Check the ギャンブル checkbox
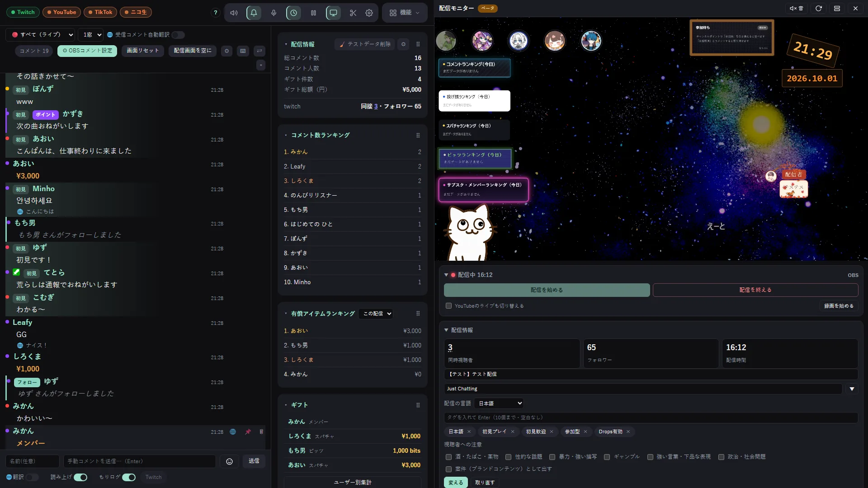Image resolution: width=868 pixels, height=488 pixels. coord(607,457)
